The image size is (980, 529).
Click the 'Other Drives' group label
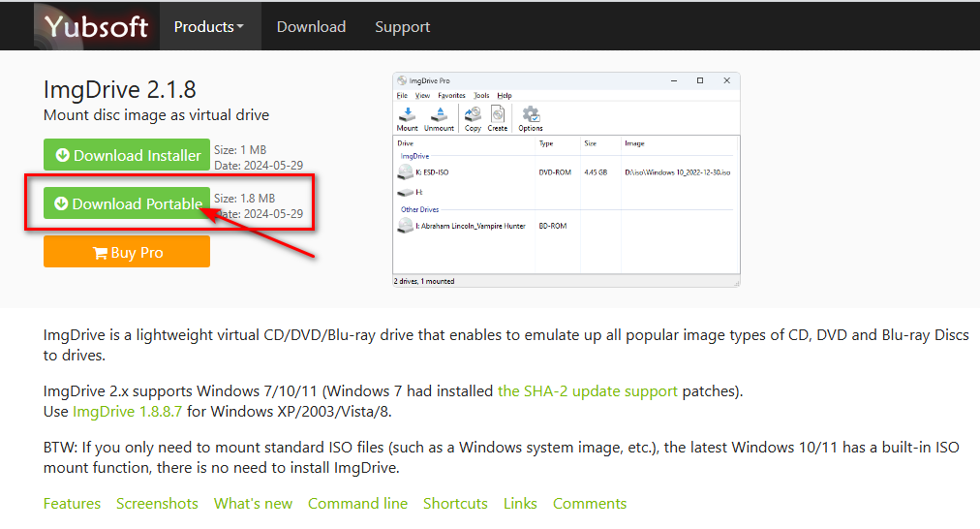(419, 209)
